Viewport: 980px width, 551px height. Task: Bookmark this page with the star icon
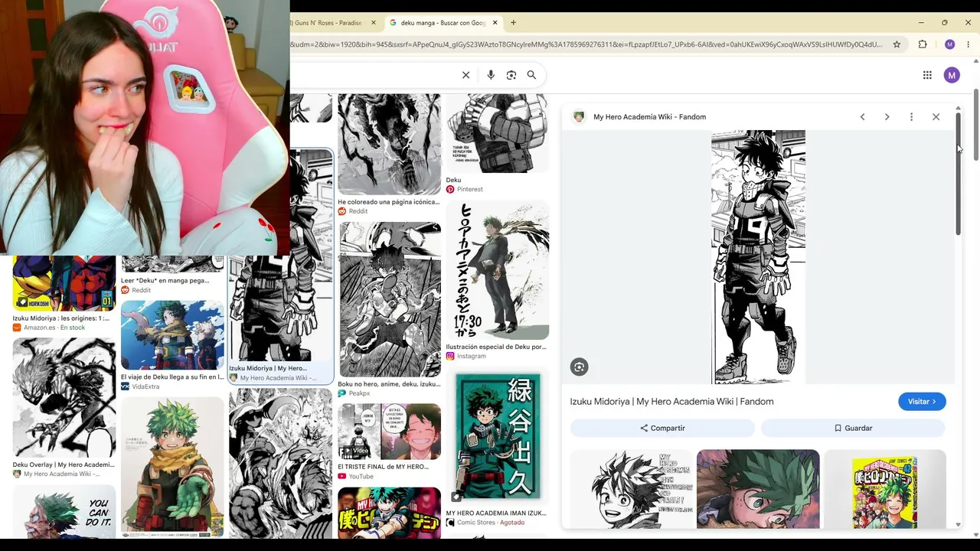click(897, 44)
